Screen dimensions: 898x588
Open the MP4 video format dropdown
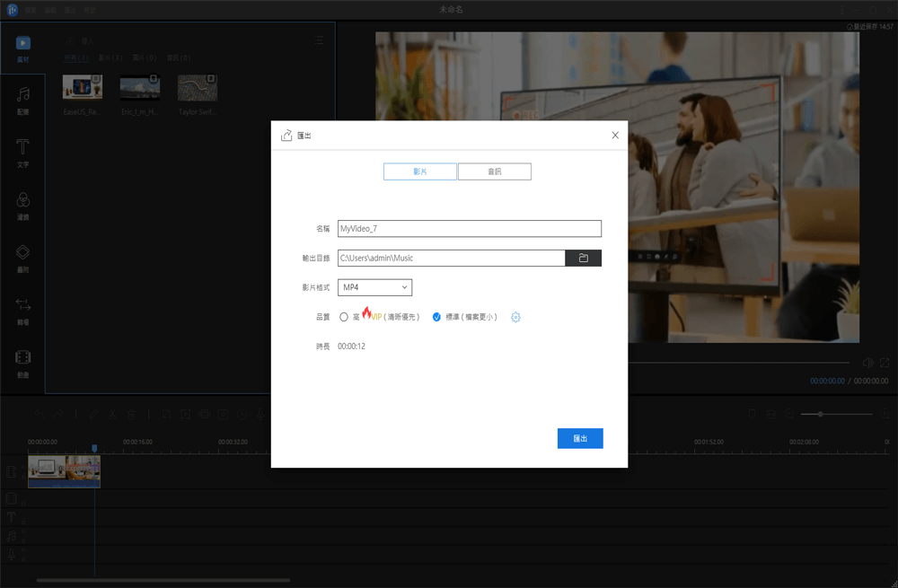point(374,287)
